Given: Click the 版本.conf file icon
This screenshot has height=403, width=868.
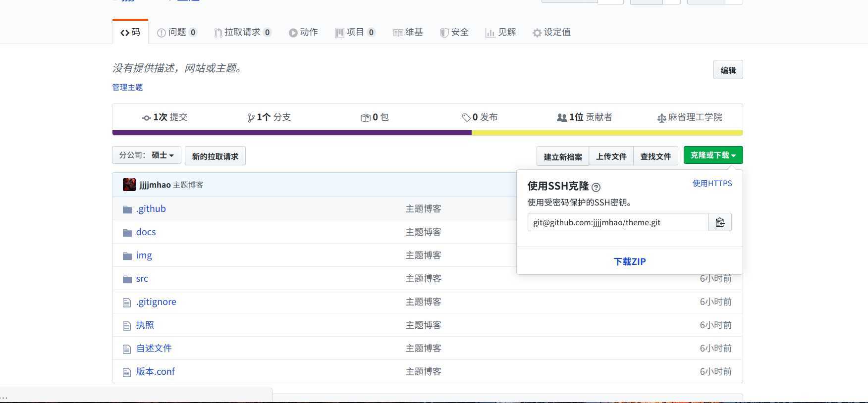Looking at the screenshot, I should click(x=127, y=372).
